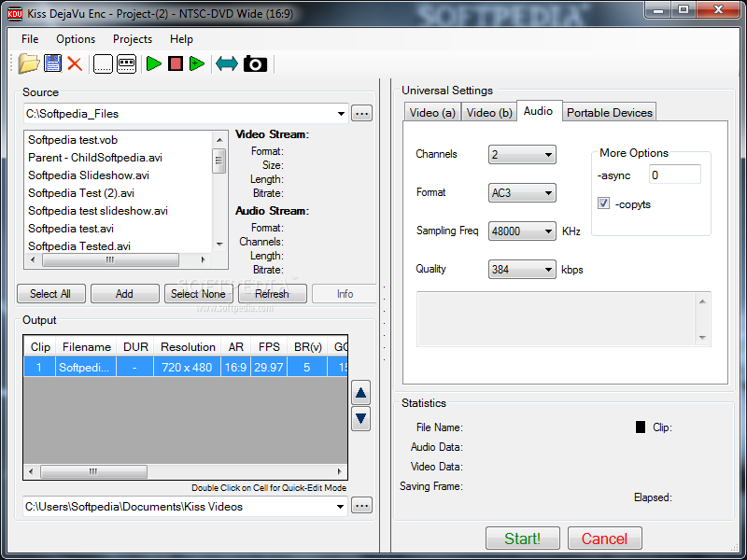Select the Audio tab
Screen dimensions: 747x560
[x=539, y=111]
